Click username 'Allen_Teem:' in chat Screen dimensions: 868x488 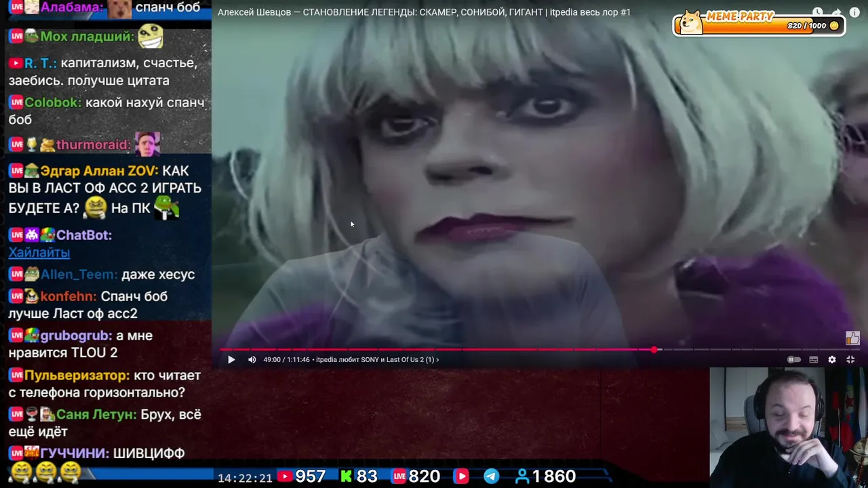[x=79, y=274]
